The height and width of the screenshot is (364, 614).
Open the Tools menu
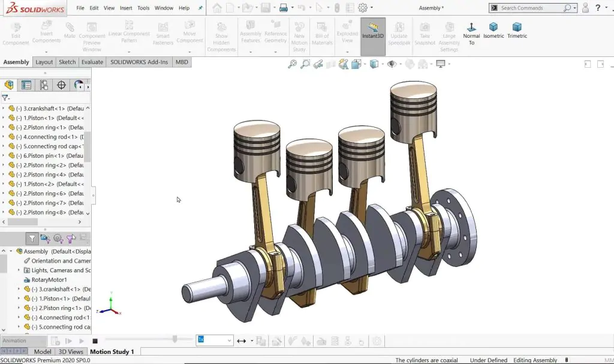coord(143,8)
